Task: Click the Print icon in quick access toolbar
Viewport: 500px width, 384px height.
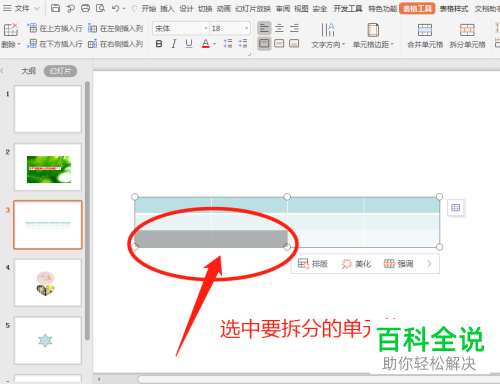Action: click(85, 8)
